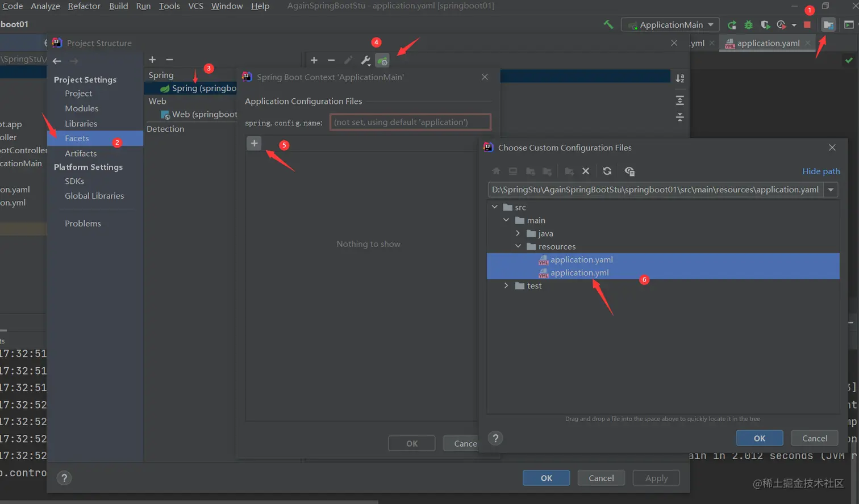Click the spring.config.name input field

tap(410, 122)
